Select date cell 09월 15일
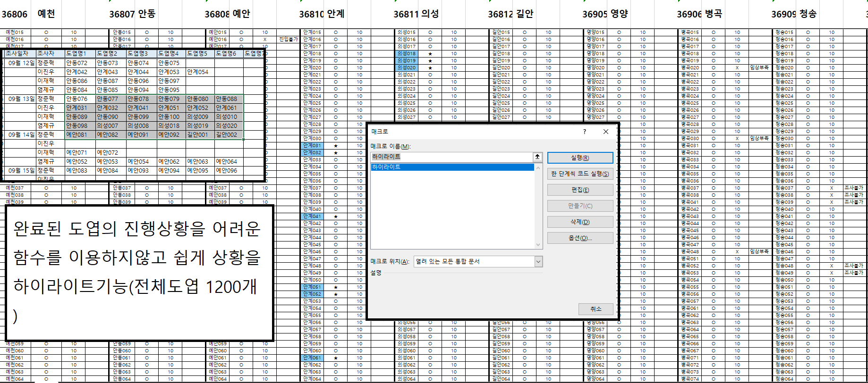 [x=20, y=171]
